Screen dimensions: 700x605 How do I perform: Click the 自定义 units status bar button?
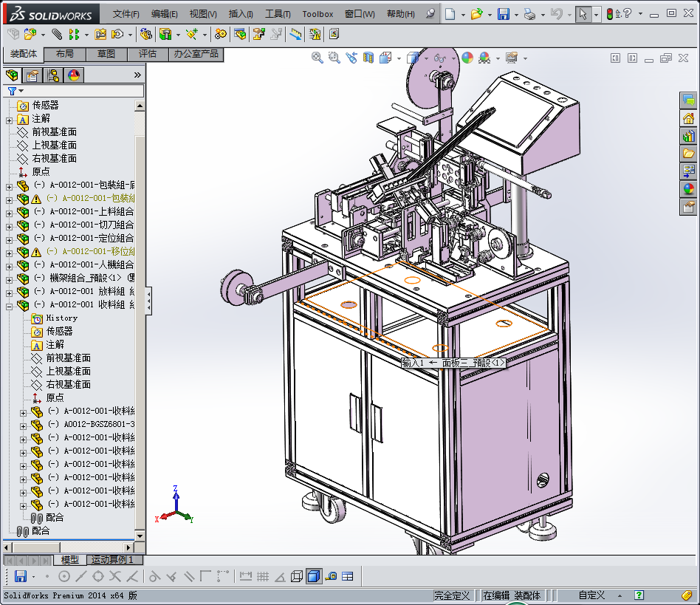pyautogui.click(x=591, y=595)
